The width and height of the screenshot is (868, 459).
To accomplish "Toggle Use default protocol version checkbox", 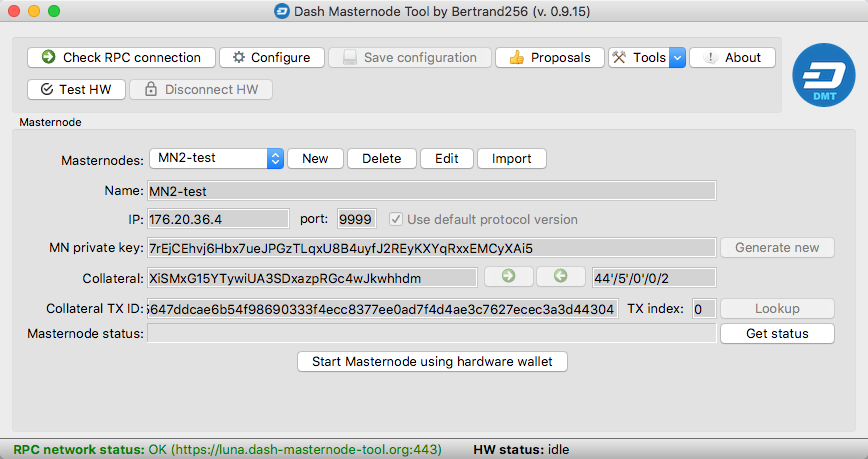I will [x=396, y=219].
